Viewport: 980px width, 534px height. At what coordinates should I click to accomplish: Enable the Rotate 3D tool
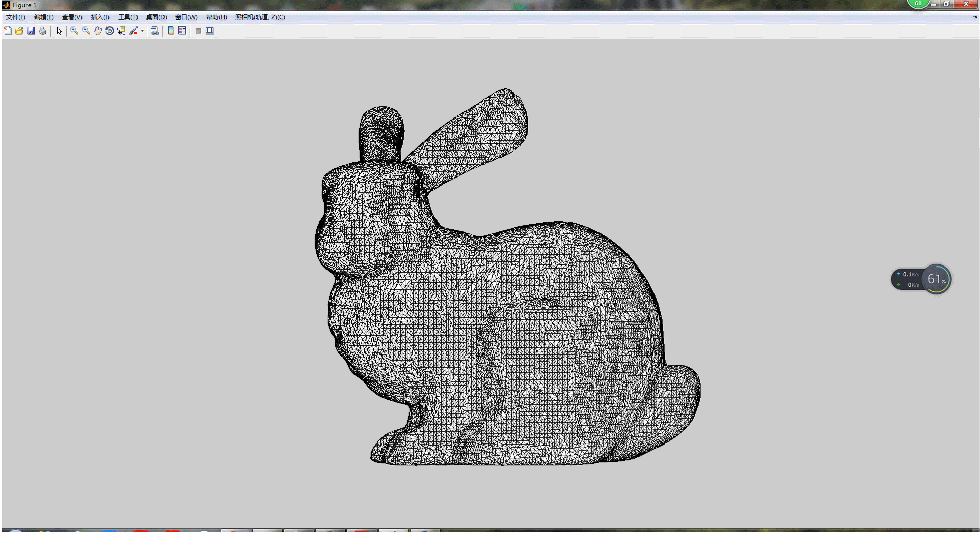[x=110, y=31]
